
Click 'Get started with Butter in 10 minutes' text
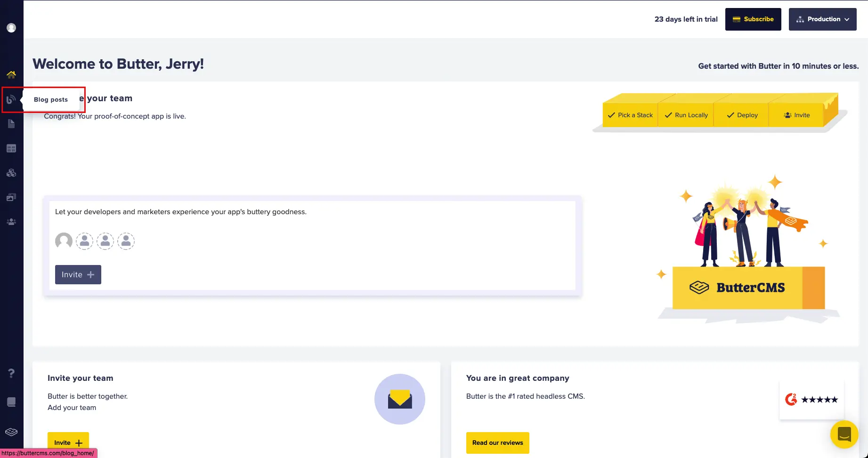click(779, 66)
